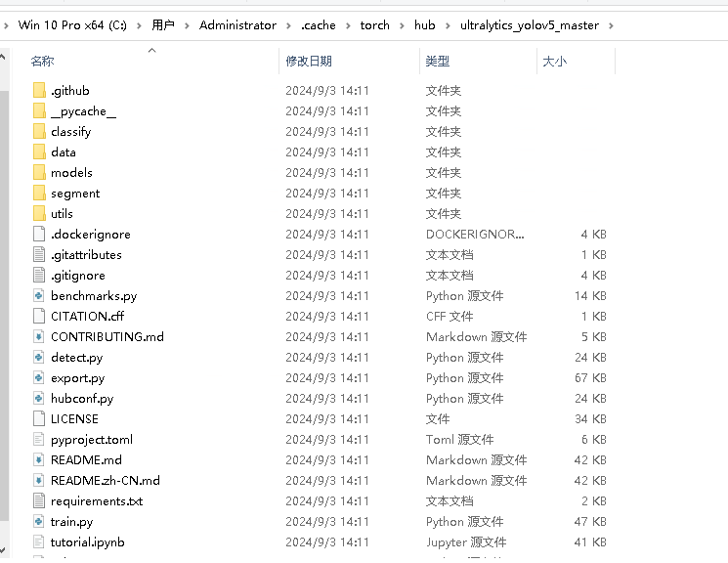Screen dimensions: 728x563
Task: Expand chevron after ultralytics_yolov5_master breadcrumb
Action: click(x=611, y=25)
